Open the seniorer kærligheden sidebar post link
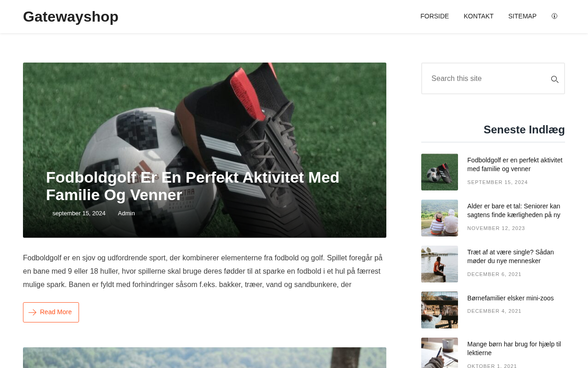This screenshot has height=368, width=588. coord(514,210)
